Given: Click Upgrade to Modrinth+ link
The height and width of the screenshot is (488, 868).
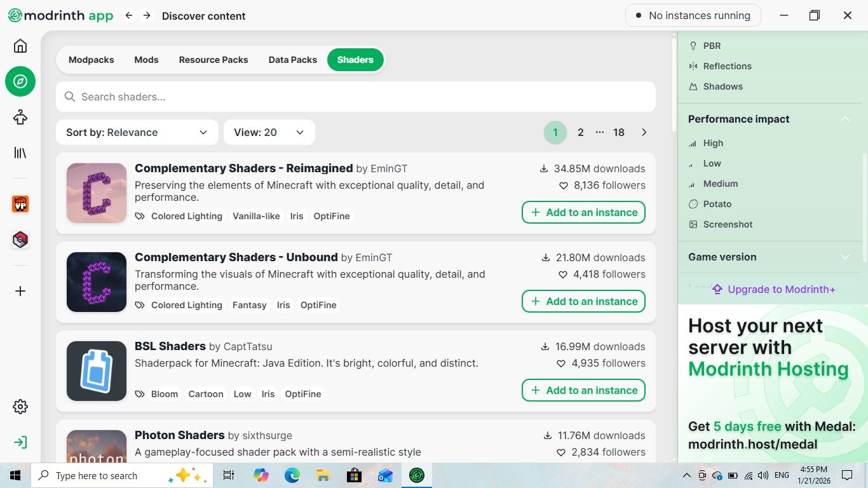Looking at the screenshot, I should pos(773,289).
